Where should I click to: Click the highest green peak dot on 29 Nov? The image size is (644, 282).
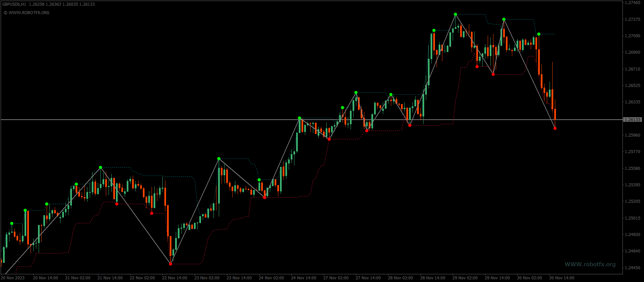455,14
